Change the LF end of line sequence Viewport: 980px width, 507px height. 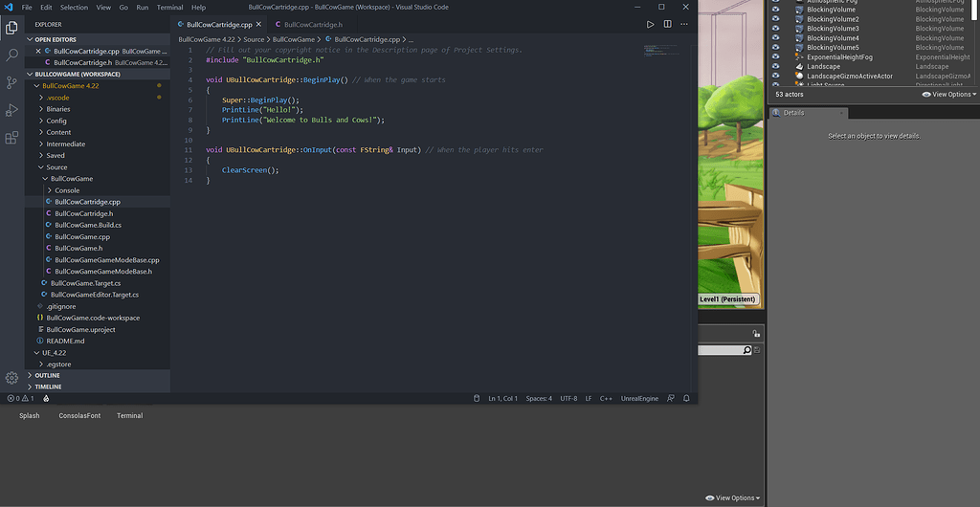pos(589,398)
